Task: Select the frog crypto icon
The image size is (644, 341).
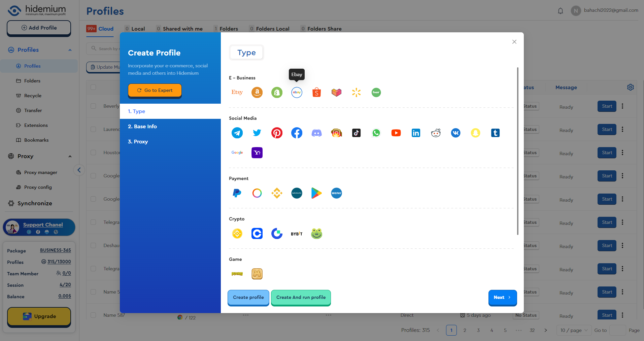Action: (316, 233)
